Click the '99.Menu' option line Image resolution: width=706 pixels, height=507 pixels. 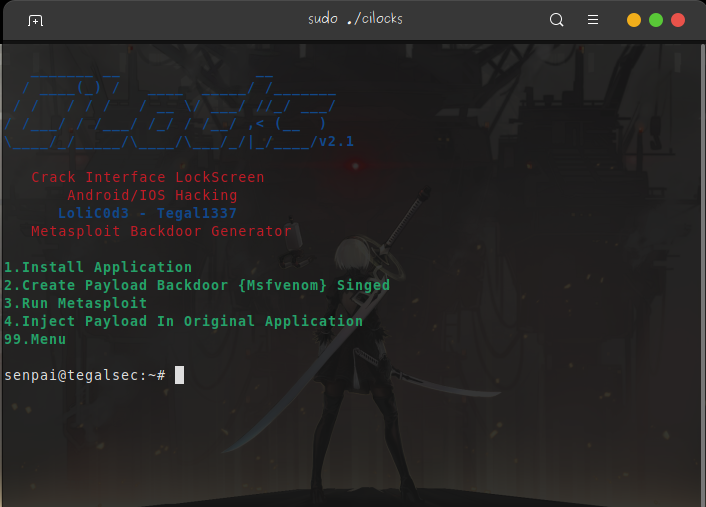tap(35, 340)
